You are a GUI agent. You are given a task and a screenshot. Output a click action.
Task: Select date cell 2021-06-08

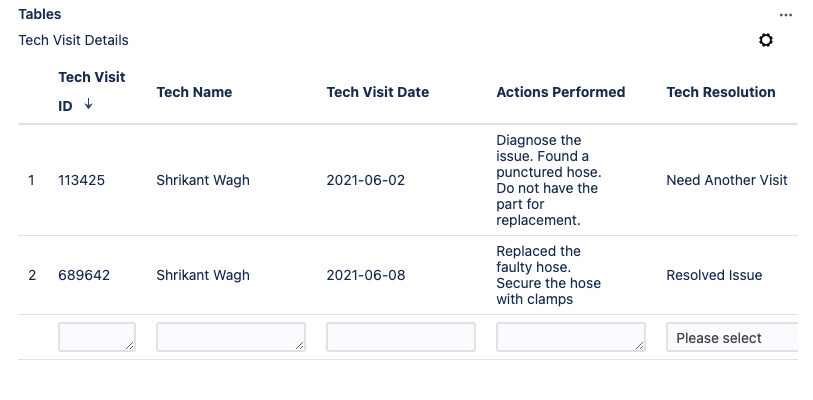pos(366,275)
